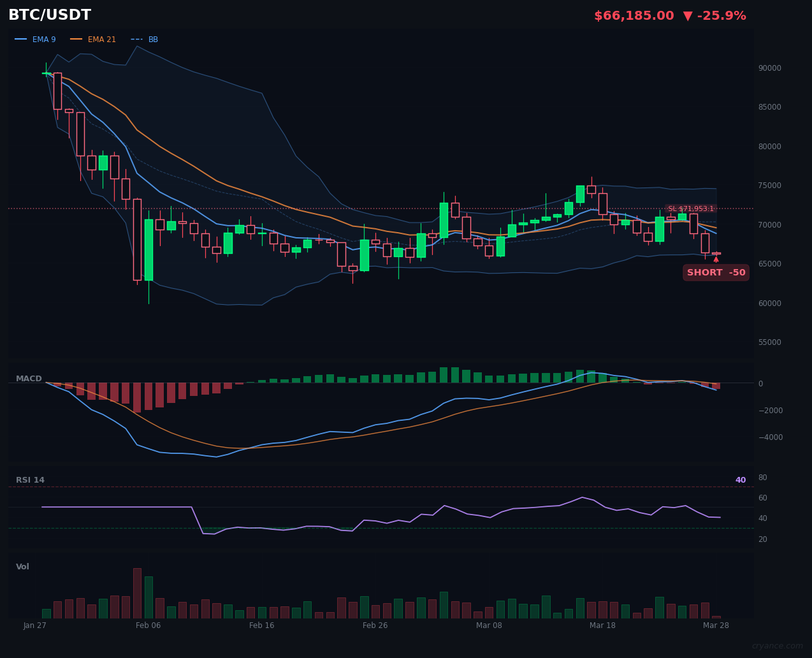The height and width of the screenshot is (658, 812).
Task: Select the EMA 9 line style icon
Action: pos(21,39)
